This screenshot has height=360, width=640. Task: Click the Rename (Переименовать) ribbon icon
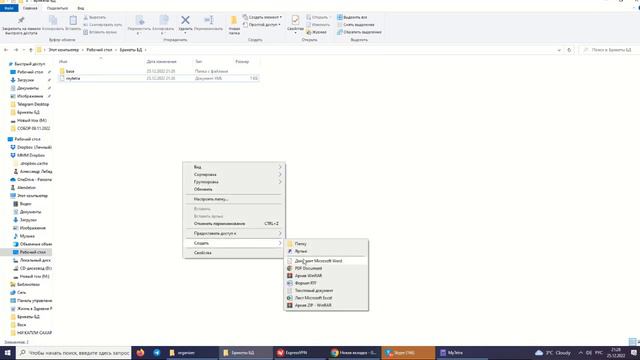[x=209, y=20]
